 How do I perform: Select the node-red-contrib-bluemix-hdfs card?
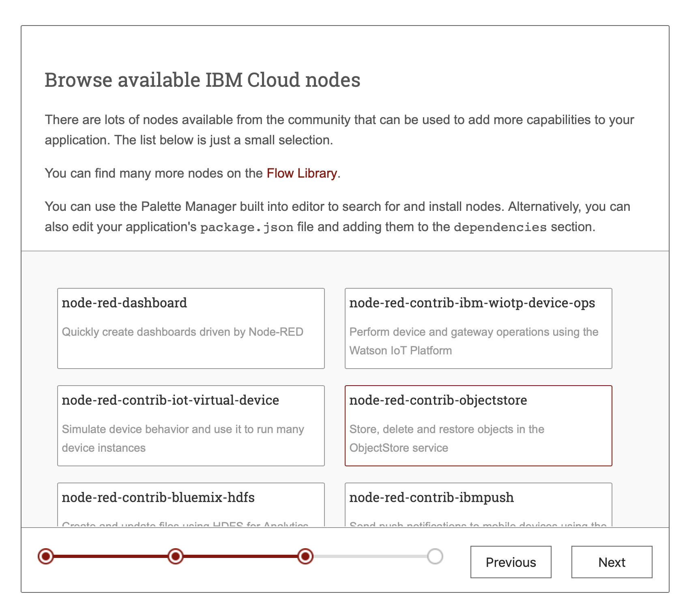pyautogui.click(x=191, y=504)
